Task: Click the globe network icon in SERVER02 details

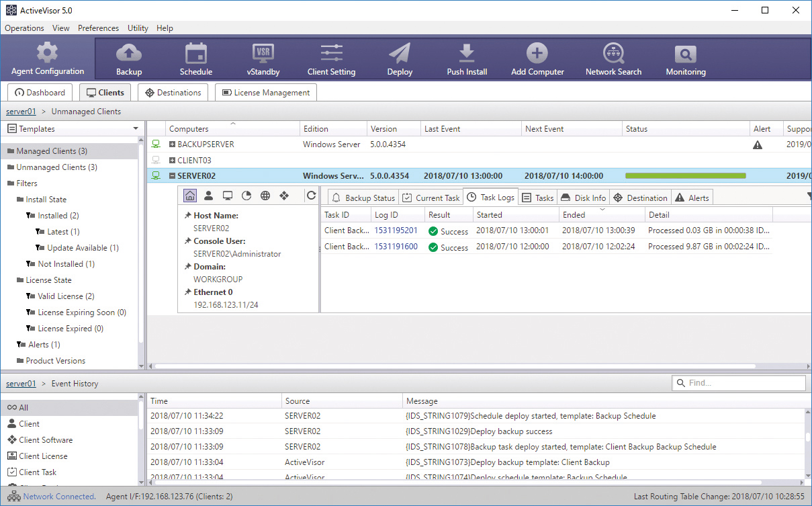Action: (265, 196)
